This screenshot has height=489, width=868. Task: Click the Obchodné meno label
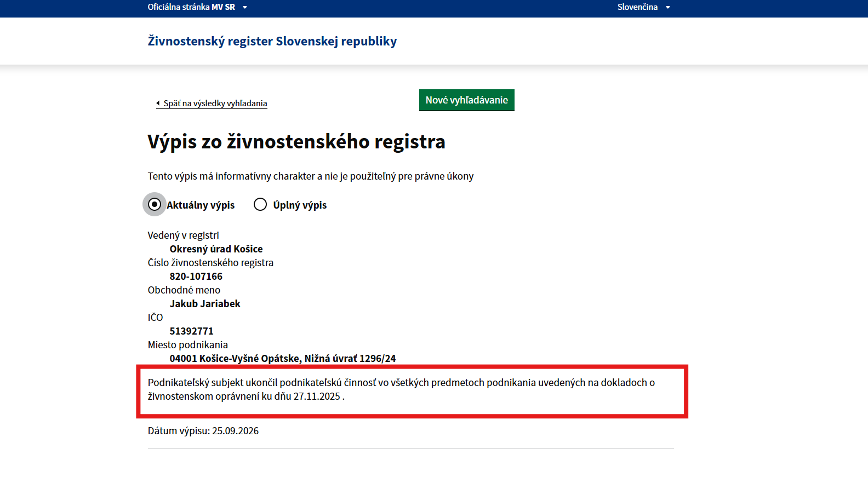pos(184,290)
